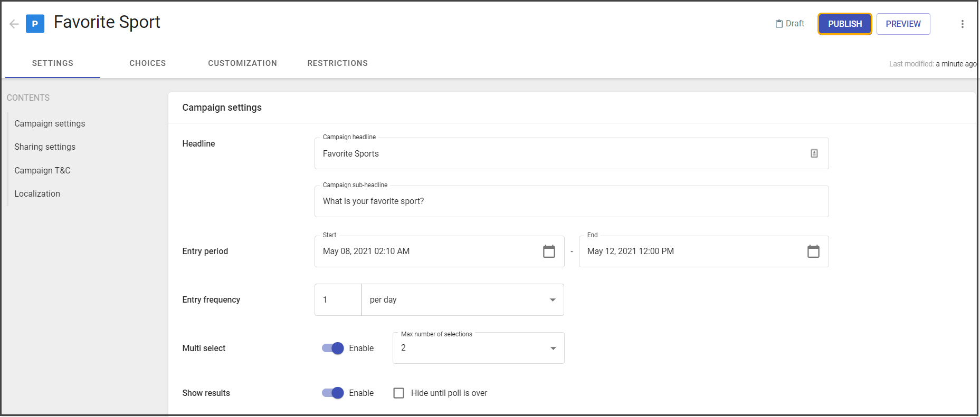Image resolution: width=980 pixels, height=417 pixels.
Task: Click the blue P poll icon
Action: [35, 24]
